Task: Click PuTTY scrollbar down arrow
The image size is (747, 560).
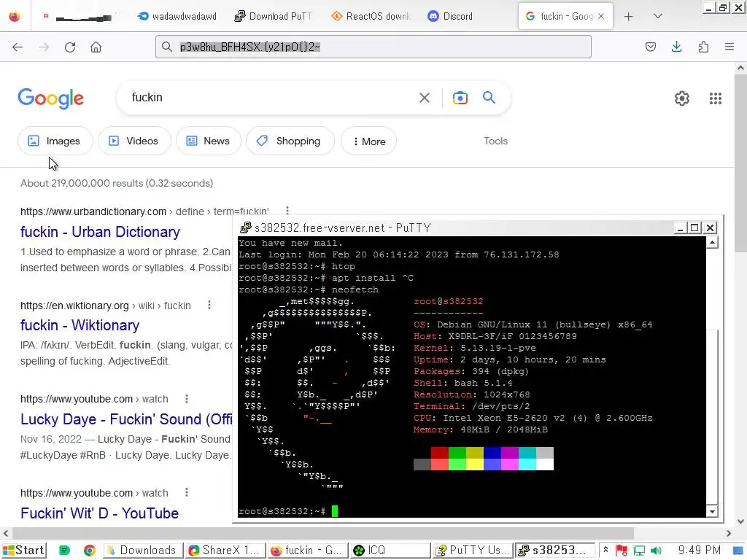Action: coord(712,511)
